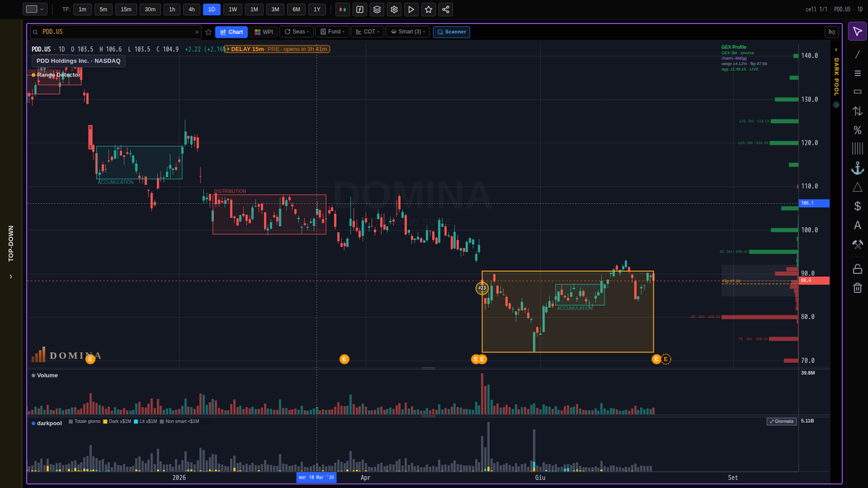Switch to the Chart tab
868x488 pixels.
click(x=231, y=32)
